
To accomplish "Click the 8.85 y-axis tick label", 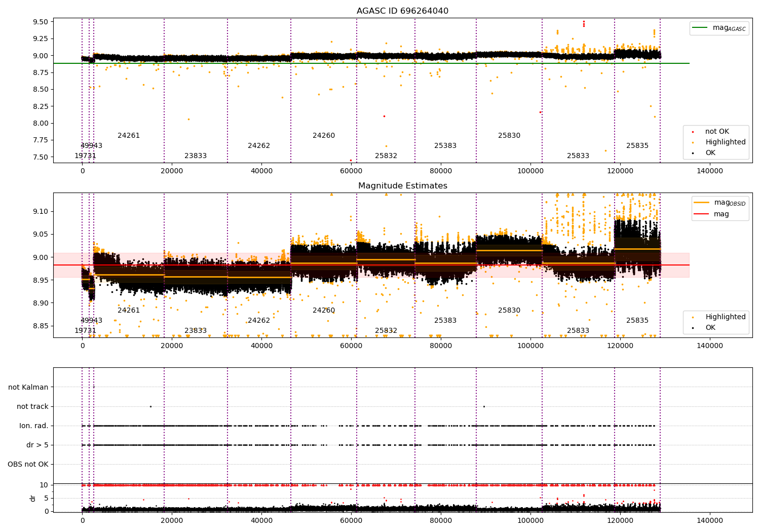I will coord(41,326).
